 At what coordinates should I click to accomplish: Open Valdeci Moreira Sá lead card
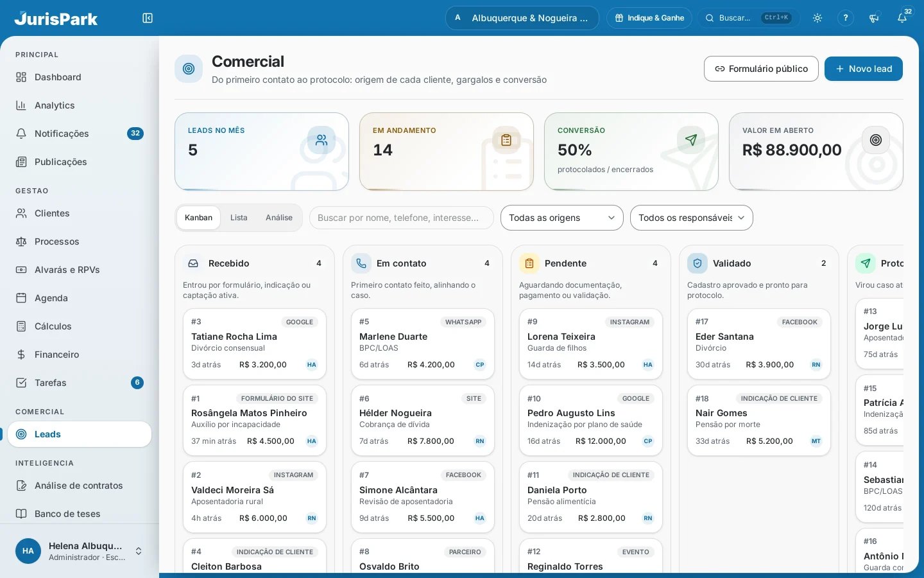(x=255, y=497)
